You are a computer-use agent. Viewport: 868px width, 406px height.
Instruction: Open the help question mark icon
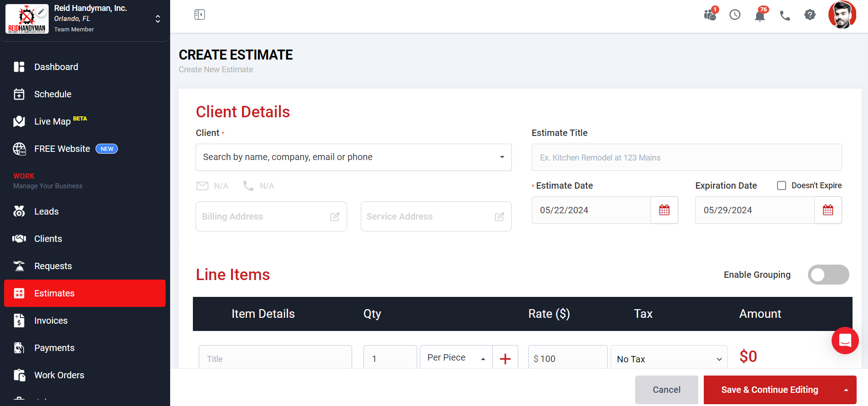pos(810,15)
